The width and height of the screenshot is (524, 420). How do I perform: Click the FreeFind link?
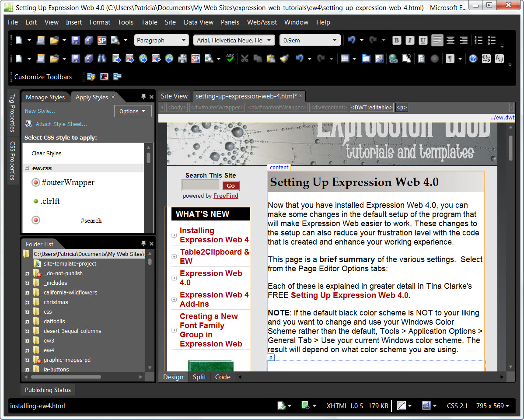point(226,196)
